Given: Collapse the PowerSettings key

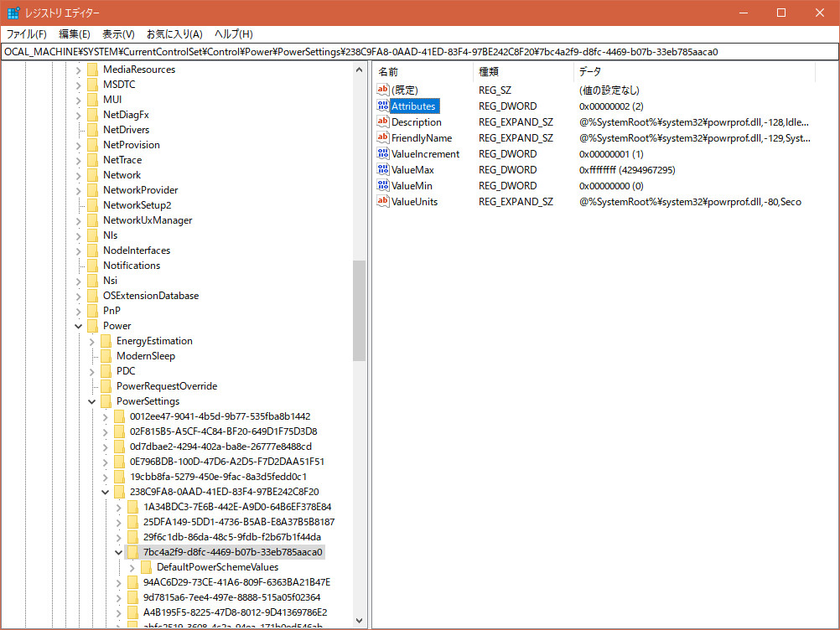Looking at the screenshot, I should tap(92, 401).
